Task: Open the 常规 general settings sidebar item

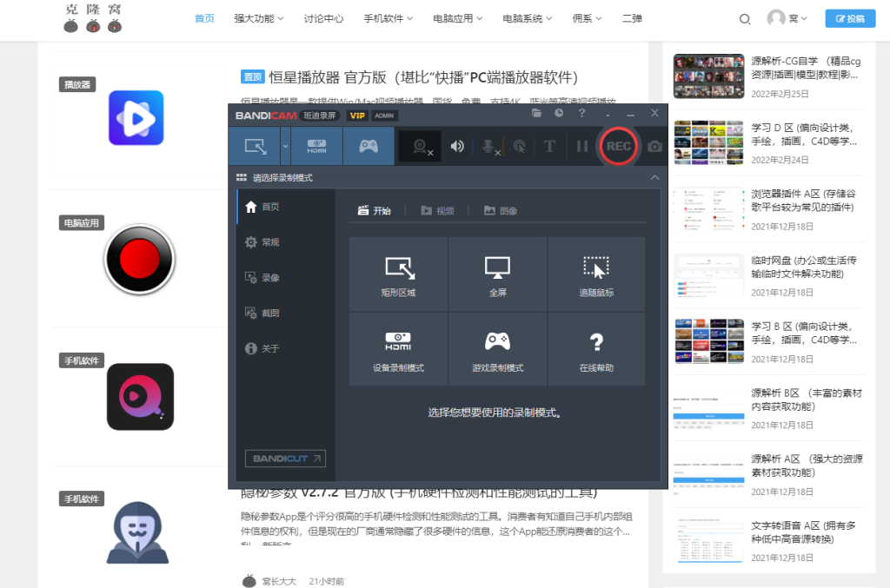Action: click(x=286, y=242)
